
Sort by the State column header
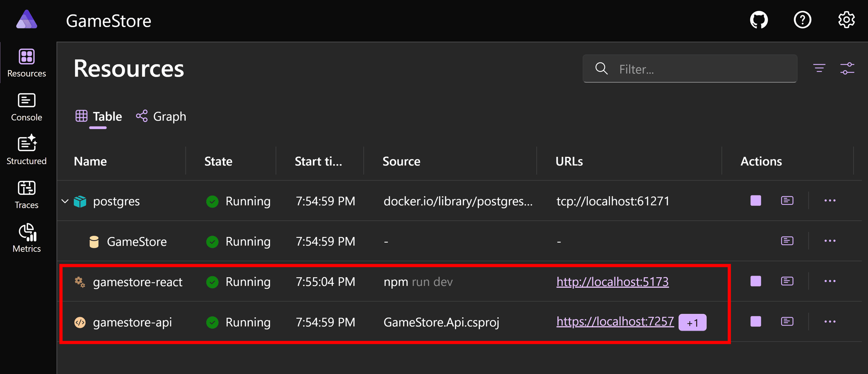click(218, 161)
